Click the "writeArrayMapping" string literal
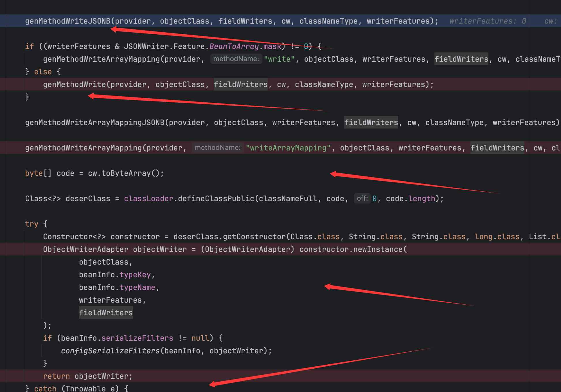The height and width of the screenshot is (392, 561). point(288,148)
